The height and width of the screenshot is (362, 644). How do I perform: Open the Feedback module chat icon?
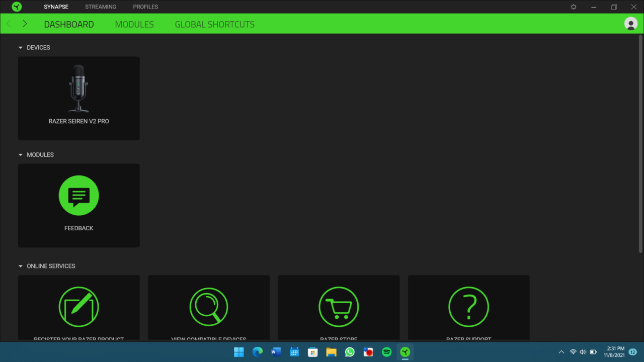pos(79,196)
